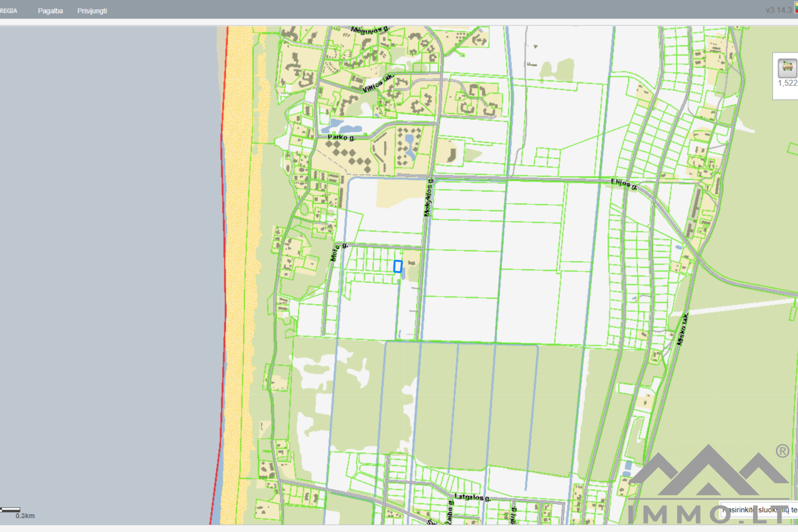
Task: Click the Lithuanian flag language icon
Action: [x=796, y=8]
